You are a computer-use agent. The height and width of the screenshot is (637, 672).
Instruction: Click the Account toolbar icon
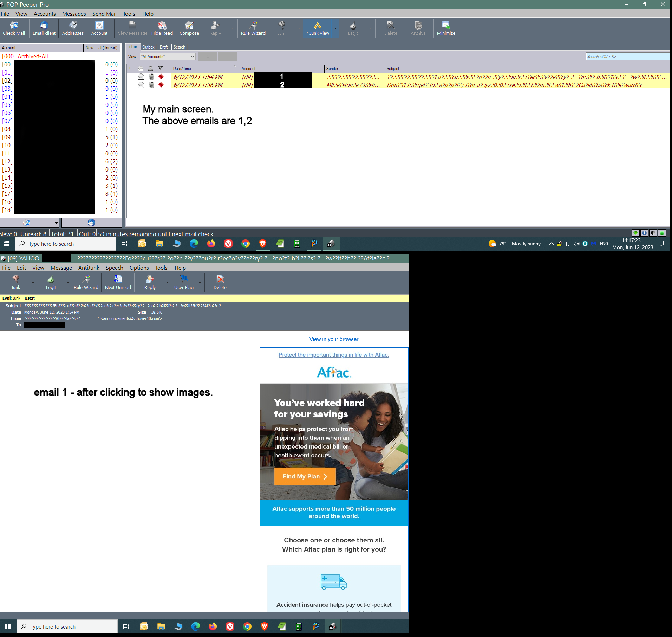[99, 28]
